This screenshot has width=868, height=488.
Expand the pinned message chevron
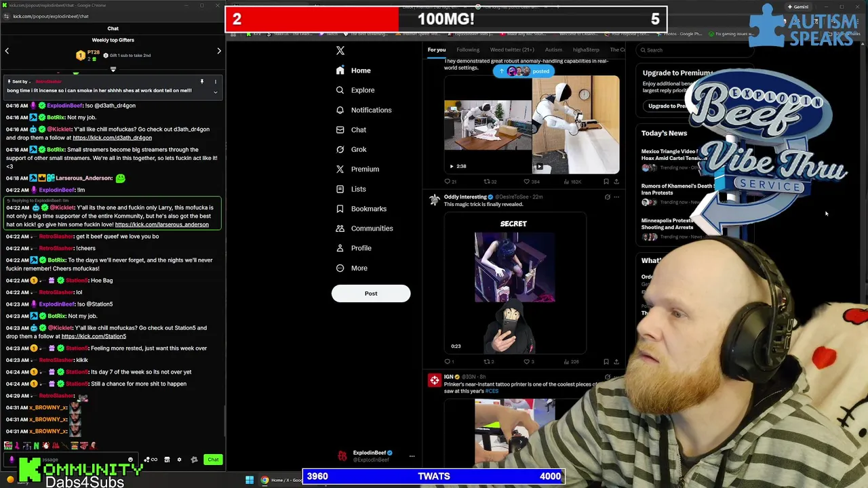pyautogui.click(x=216, y=91)
